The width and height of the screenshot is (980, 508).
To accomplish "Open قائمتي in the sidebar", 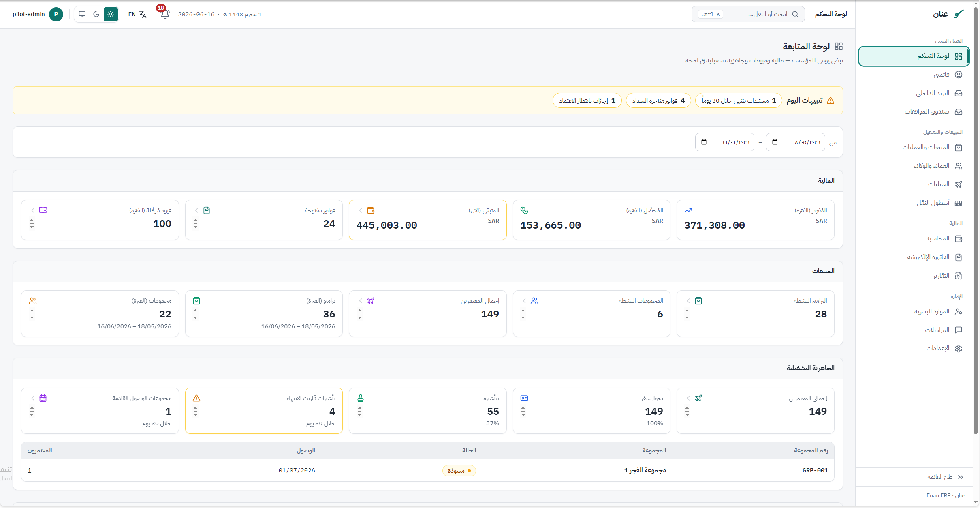I will [914, 75].
